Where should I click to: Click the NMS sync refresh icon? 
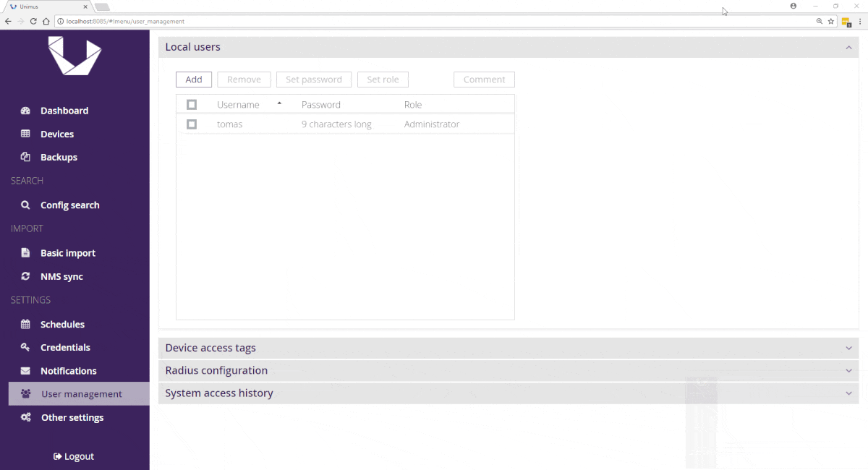[25, 276]
